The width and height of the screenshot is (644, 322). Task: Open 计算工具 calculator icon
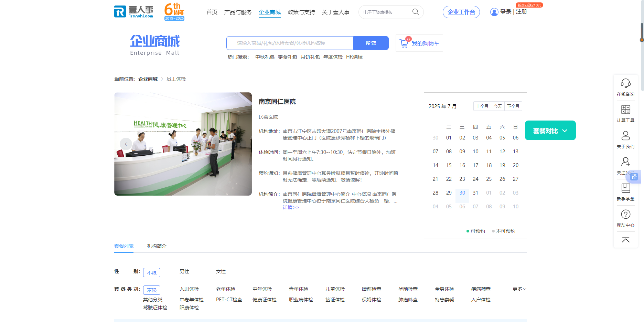click(x=625, y=110)
